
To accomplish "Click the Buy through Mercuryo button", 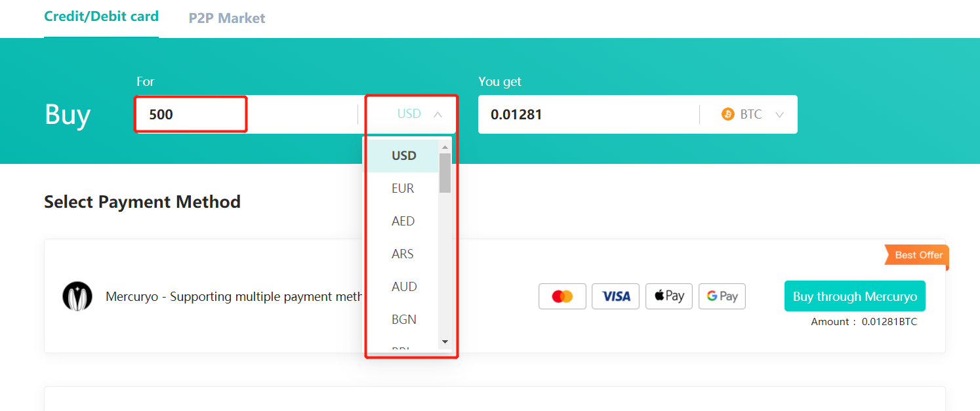I will click(x=855, y=296).
